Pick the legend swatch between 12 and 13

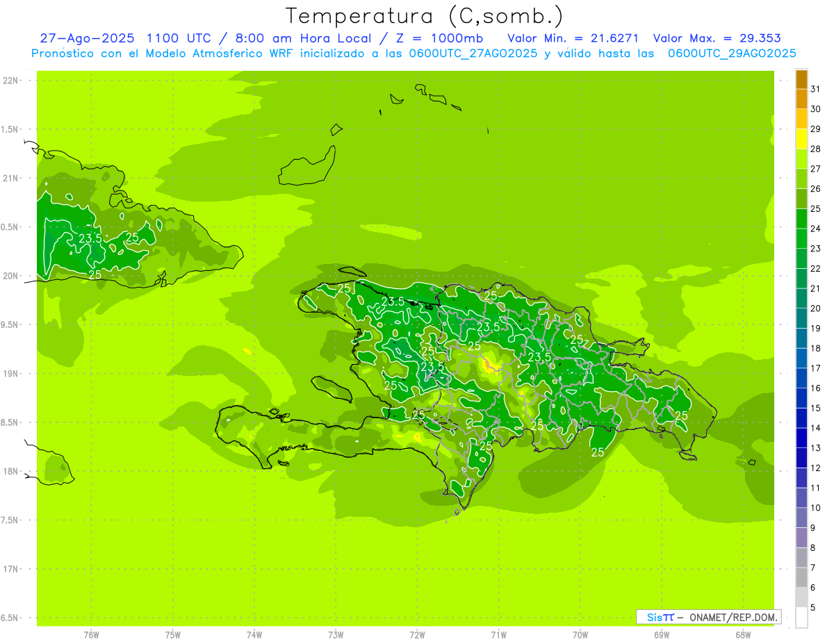801,458
